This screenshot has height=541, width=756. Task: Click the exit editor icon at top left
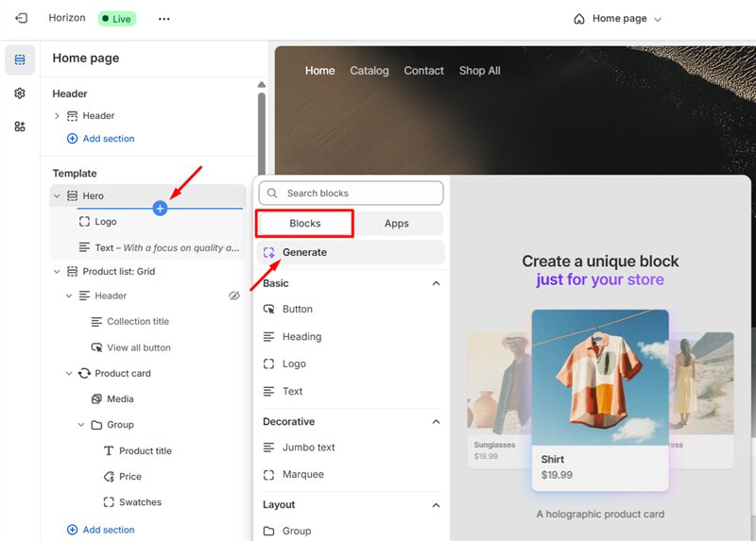pos(21,18)
